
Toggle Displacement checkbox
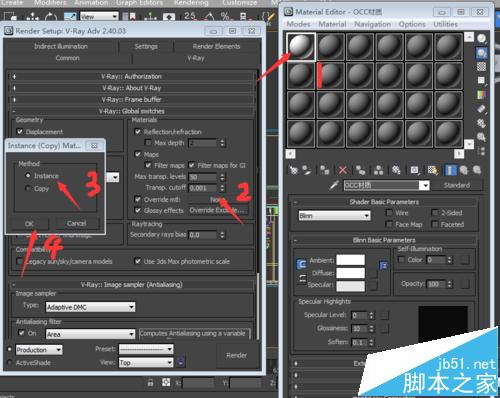coord(20,132)
